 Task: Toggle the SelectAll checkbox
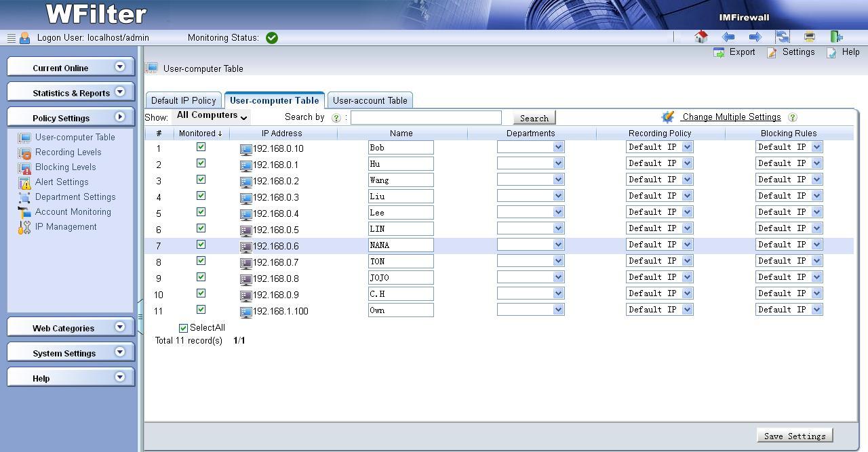click(x=183, y=328)
